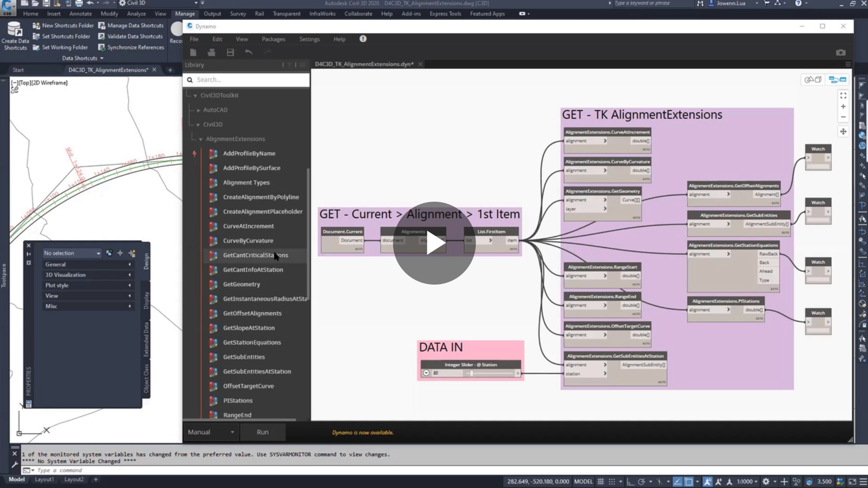
Task: Click the Run button in Dynamo
Action: pyautogui.click(x=262, y=432)
